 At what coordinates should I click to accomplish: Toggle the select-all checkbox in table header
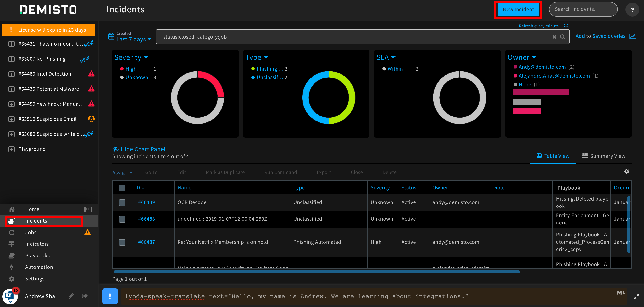pos(122,188)
